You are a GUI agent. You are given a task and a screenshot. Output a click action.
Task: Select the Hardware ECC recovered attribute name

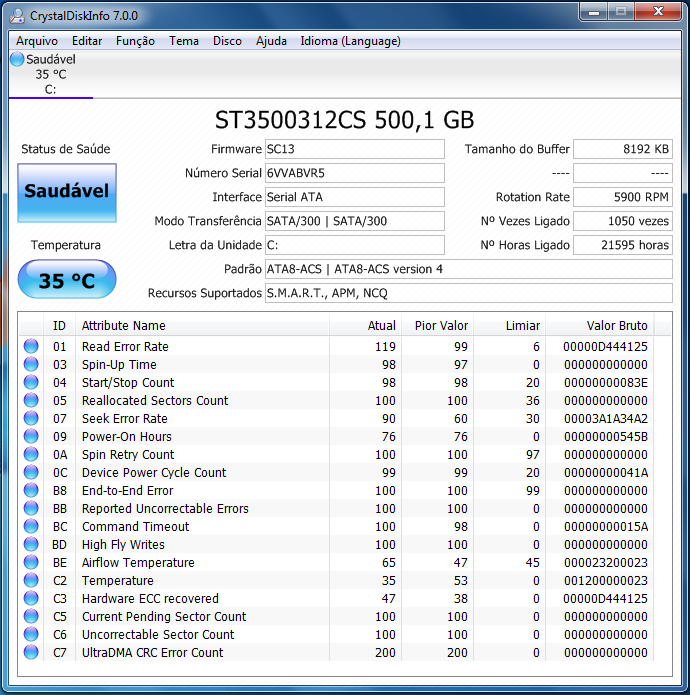(150, 598)
